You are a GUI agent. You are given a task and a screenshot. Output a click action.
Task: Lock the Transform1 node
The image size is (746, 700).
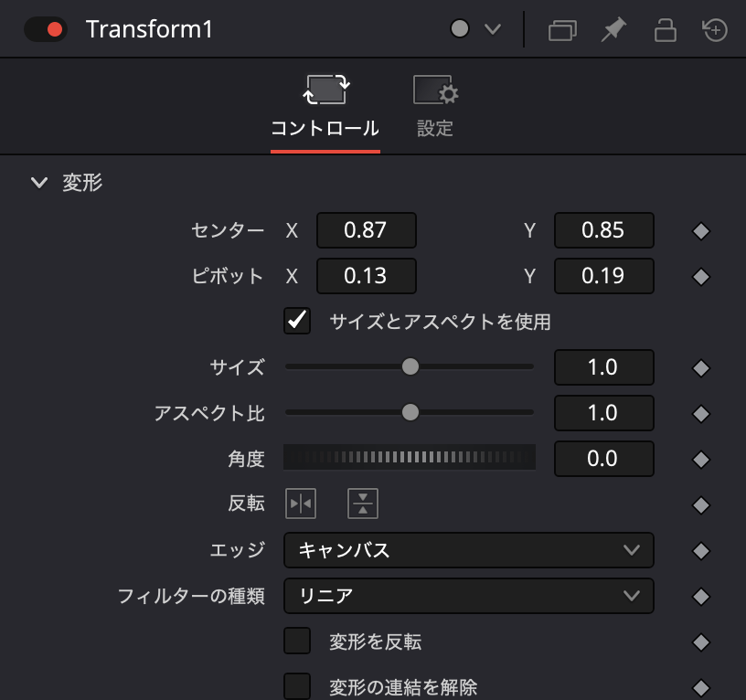click(x=665, y=28)
